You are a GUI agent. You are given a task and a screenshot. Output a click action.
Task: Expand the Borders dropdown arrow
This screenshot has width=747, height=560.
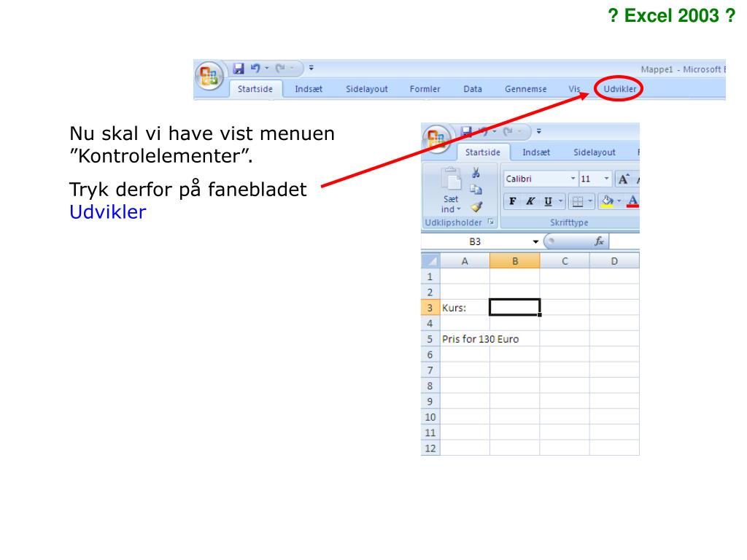[590, 201]
